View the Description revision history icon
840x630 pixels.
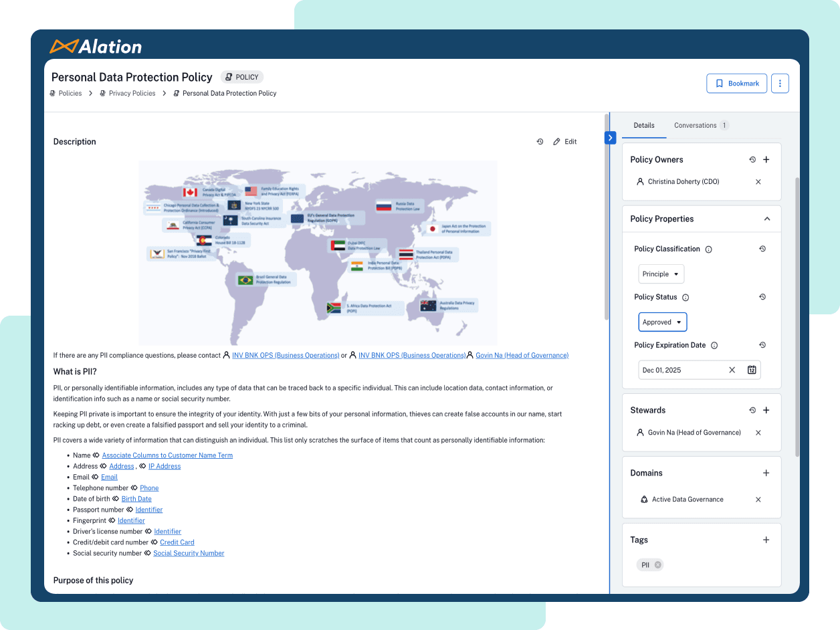[x=540, y=141]
